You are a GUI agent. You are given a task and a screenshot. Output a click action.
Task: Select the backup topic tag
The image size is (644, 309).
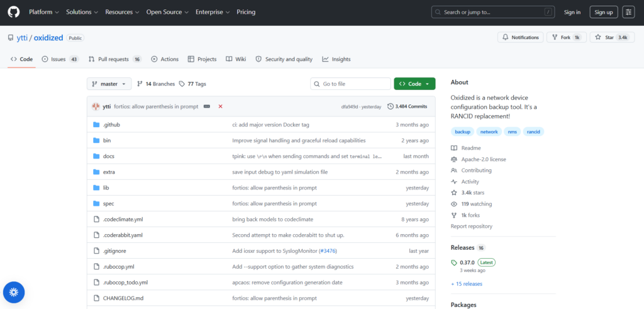tap(462, 132)
